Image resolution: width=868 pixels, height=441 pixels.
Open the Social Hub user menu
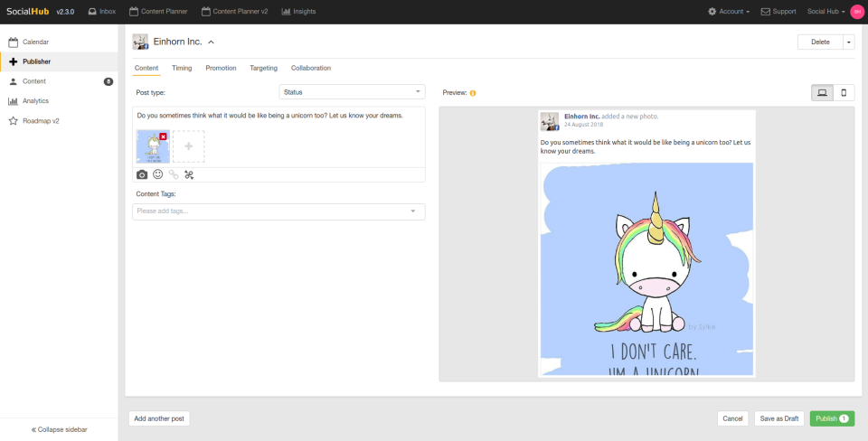pyautogui.click(x=826, y=11)
